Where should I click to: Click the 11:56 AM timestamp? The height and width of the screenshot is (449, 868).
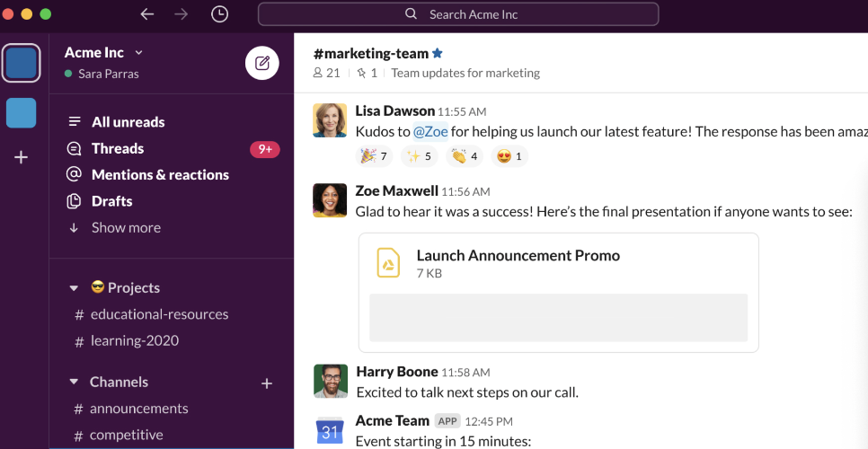pos(465,192)
